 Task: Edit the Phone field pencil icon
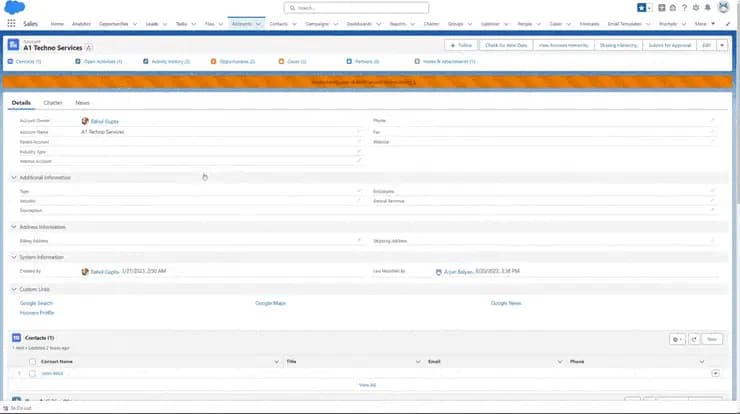click(x=712, y=120)
